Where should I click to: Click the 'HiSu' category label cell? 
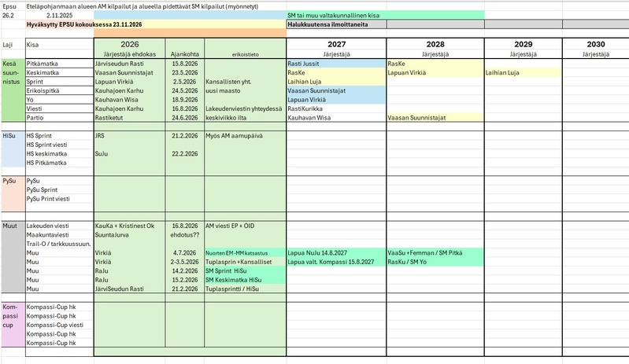click(12, 135)
